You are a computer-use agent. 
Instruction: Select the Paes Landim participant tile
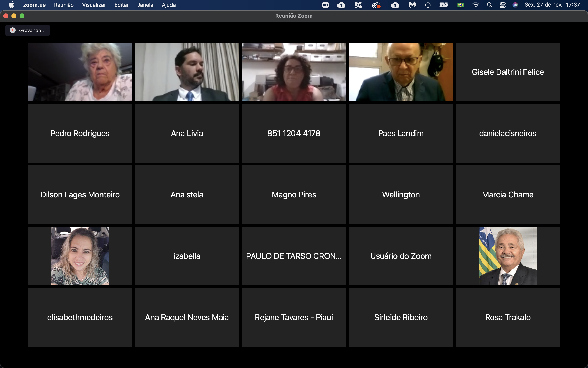pyautogui.click(x=401, y=133)
